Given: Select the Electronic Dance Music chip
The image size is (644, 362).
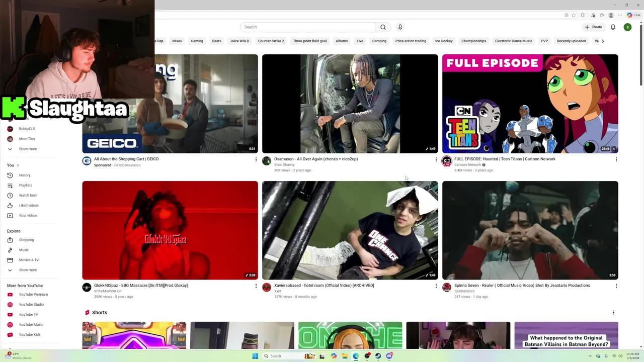Looking at the screenshot, I should tap(513, 41).
